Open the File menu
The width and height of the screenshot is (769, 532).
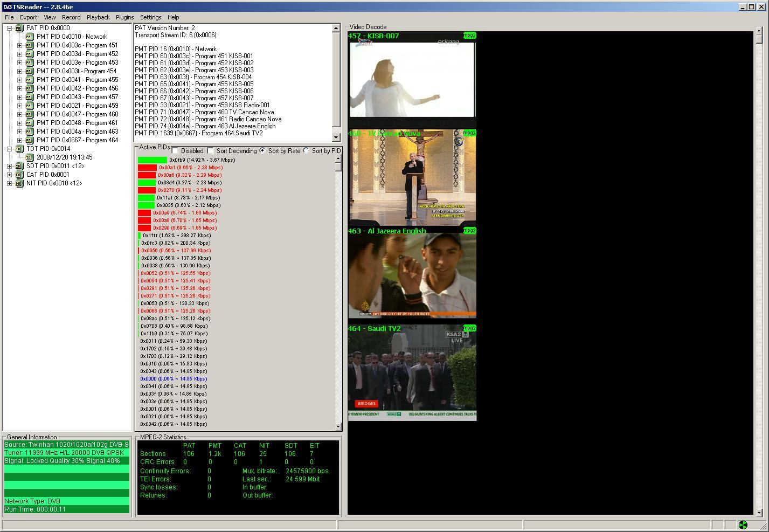9,17
